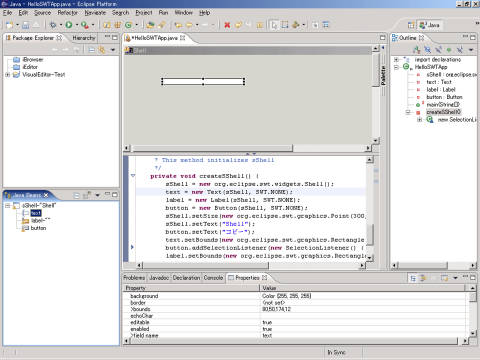The image size is (480, 360).
Task: Open Properties view menu dropdown arrow
Action: (455, 278)
